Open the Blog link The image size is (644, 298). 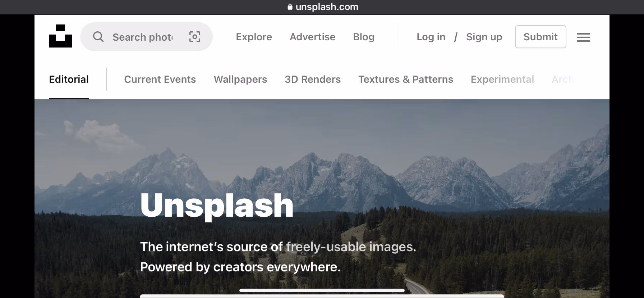click(x=364, y=37)
